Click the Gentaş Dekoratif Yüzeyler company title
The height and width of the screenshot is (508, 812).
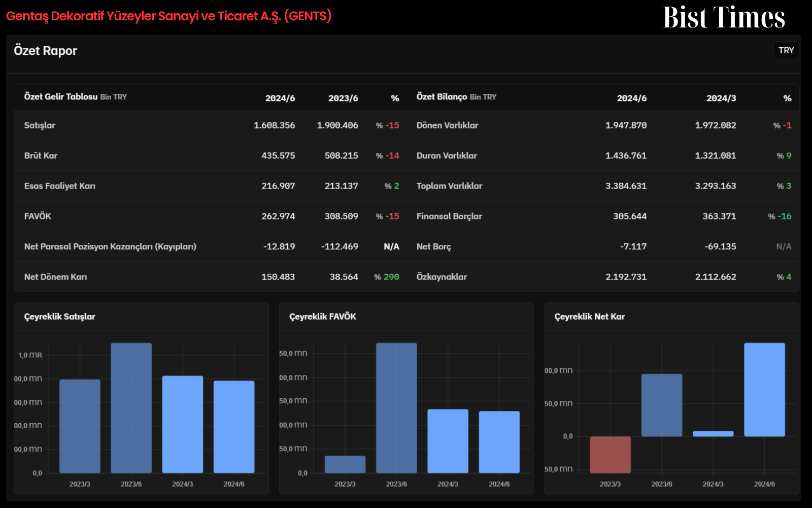168,16
